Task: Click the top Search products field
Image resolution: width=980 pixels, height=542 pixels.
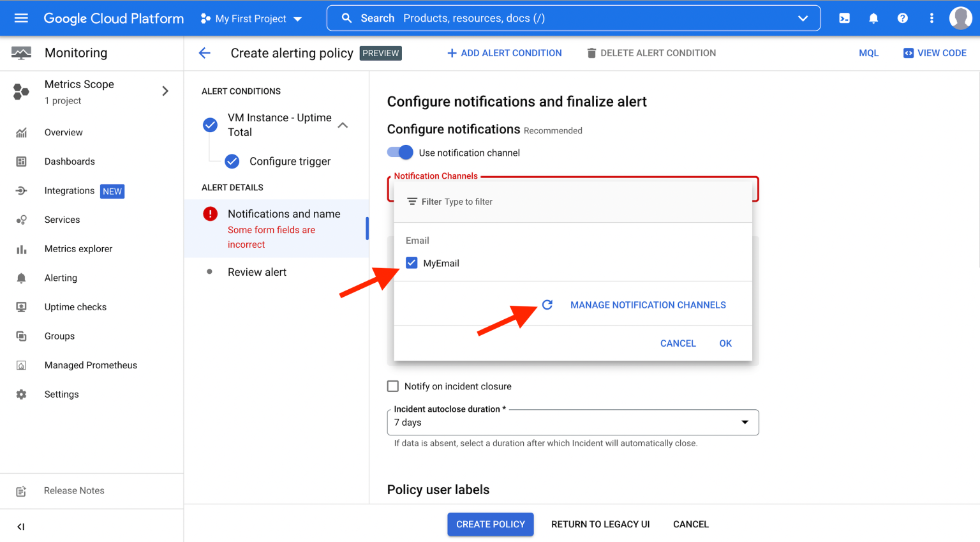Action: [x=573, y=18]
